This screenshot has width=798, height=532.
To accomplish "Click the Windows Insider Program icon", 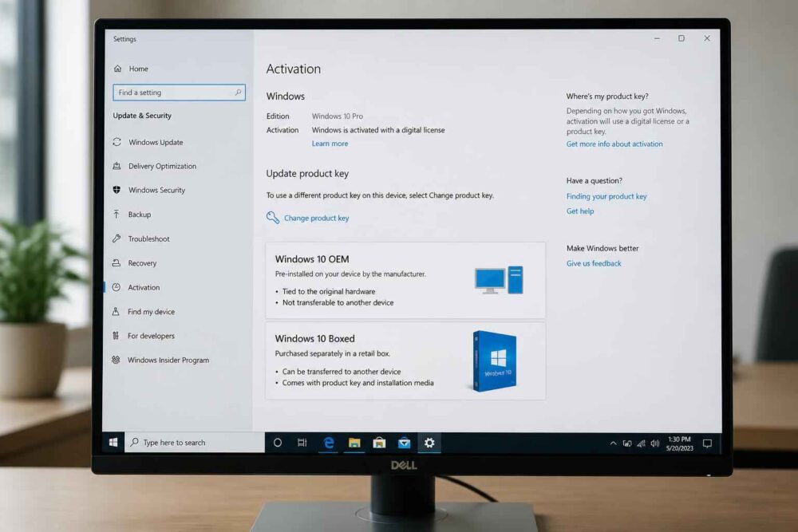I will (x=116, y=360).
